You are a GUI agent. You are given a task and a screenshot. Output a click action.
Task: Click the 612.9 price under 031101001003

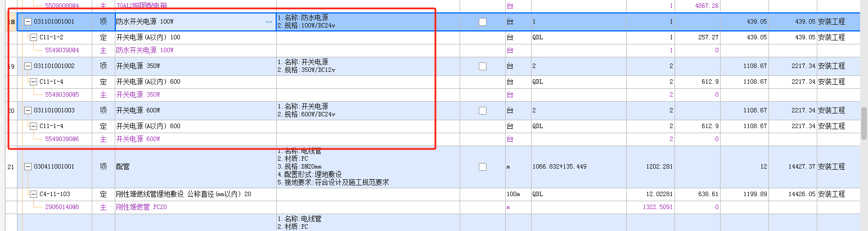point(710,126)
